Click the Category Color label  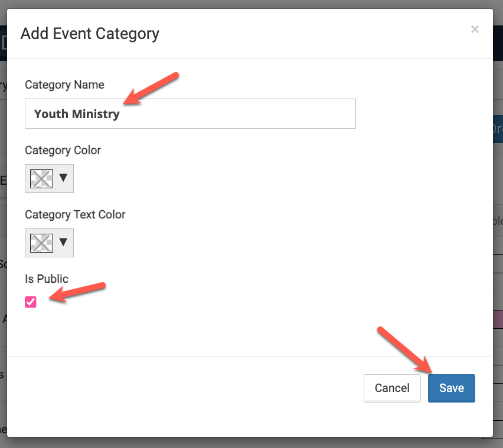63,151
